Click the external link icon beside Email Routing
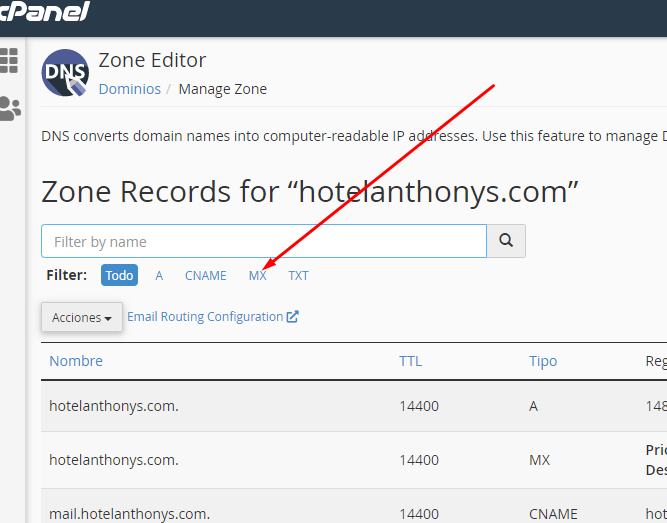This screenshot has width=667, height=523. tap(293, 317)
